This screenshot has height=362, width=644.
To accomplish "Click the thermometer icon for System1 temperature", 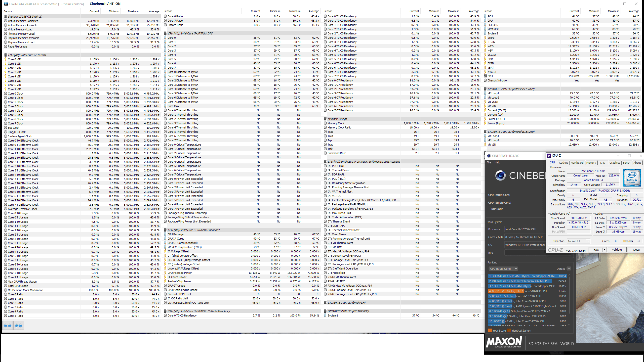I will (325, 315).
